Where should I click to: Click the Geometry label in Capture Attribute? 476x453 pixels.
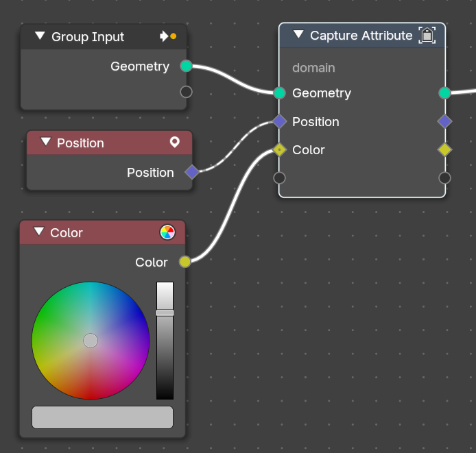click(x=322, y=93)
